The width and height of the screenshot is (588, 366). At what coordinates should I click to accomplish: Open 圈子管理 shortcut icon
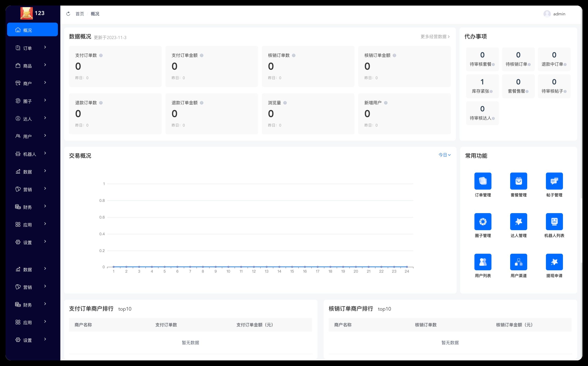[x=483, y=221]
